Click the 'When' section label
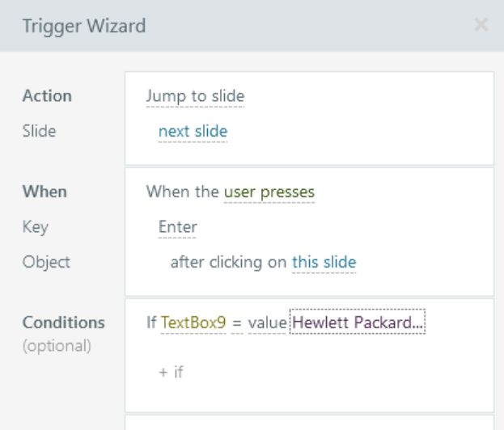The height and width of the screenshot is (430, 504). coord(44,192)
